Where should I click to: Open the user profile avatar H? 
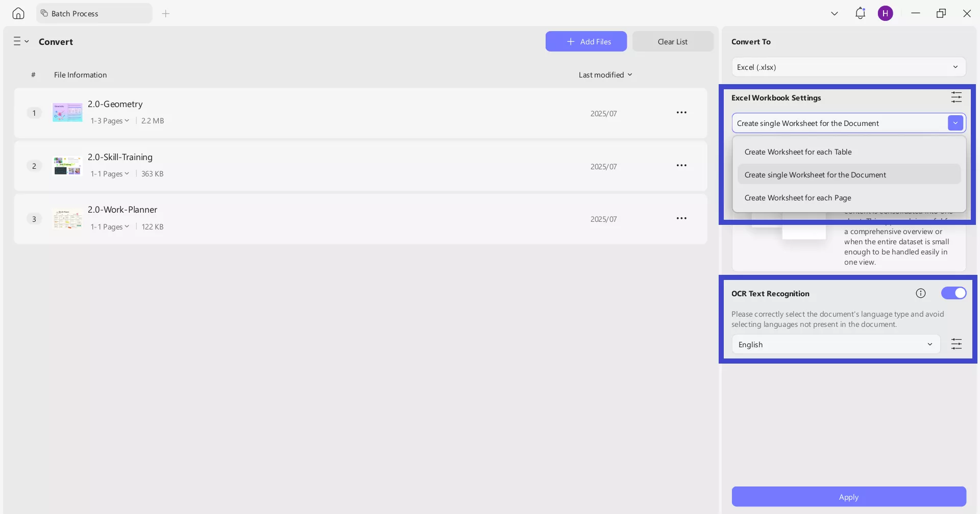click(x=885, y=13)
